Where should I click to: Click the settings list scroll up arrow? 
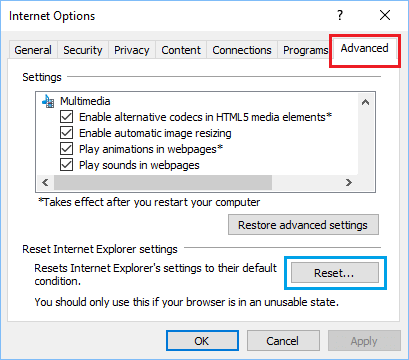[366, 102]
